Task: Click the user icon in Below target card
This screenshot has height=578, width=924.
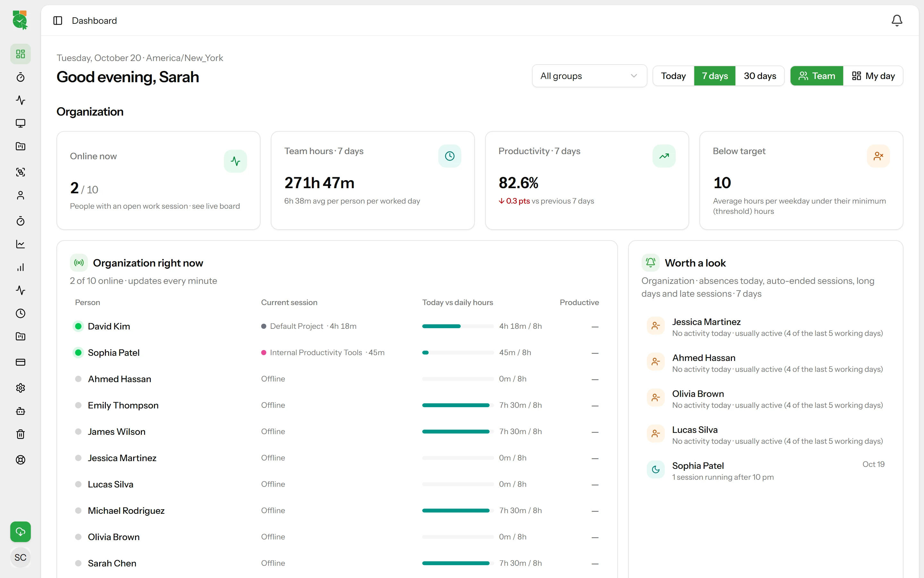Action: (878, 156)
